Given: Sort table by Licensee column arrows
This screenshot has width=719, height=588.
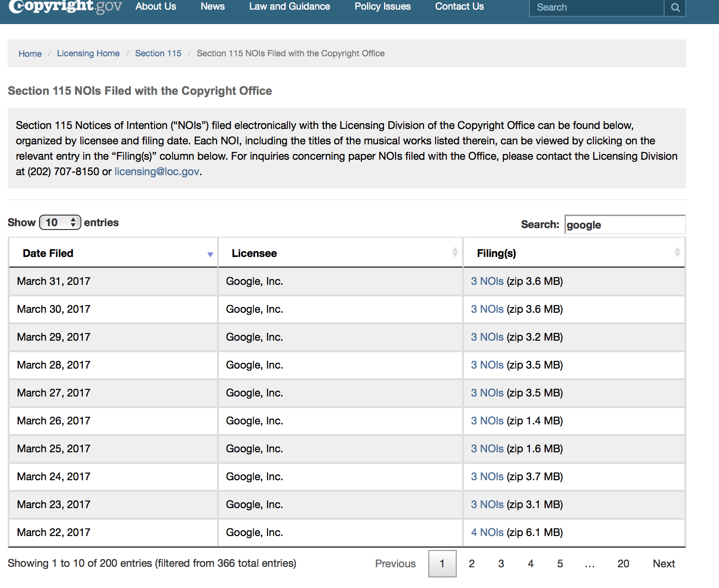Looking at the screenshot, I should 454,252.
